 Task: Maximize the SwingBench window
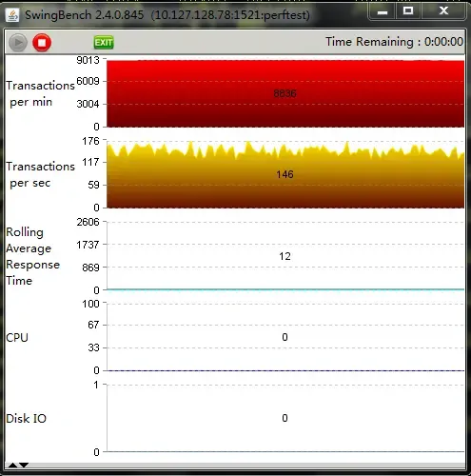[x=408, y=11]
